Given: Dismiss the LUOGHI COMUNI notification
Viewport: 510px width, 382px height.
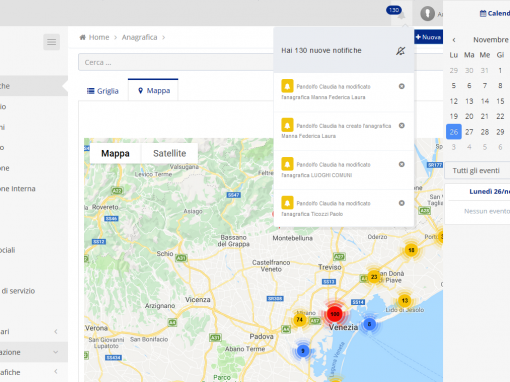Looking at the screenshot, I should [402, 164].
